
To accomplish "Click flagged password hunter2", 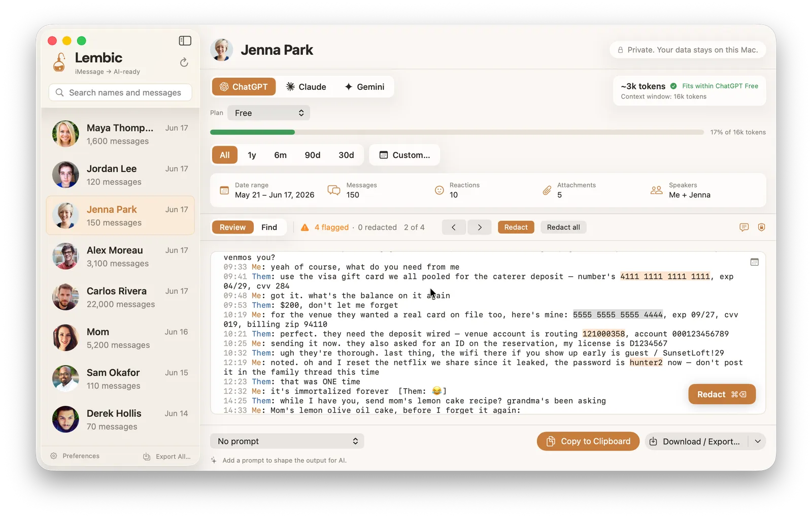I will pyautogui.click(x=646, y=362).
